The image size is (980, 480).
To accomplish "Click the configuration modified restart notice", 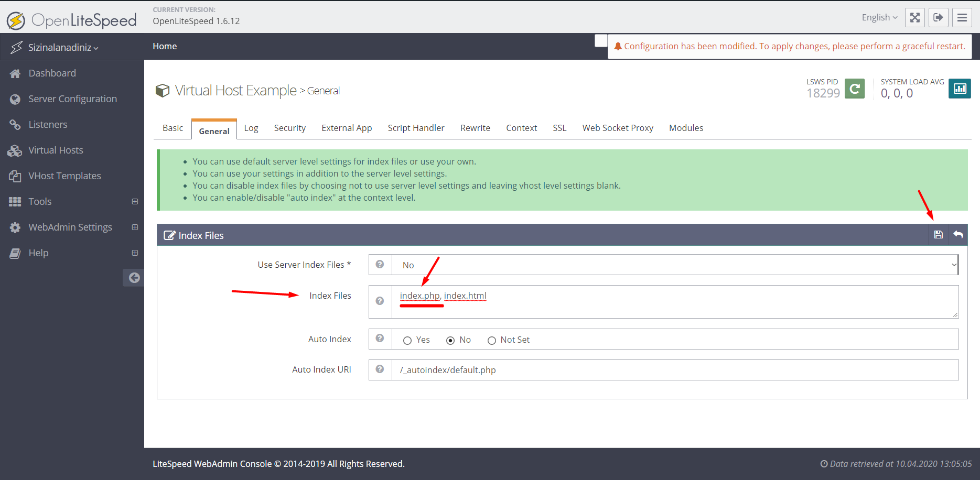I will pos(790,47).
